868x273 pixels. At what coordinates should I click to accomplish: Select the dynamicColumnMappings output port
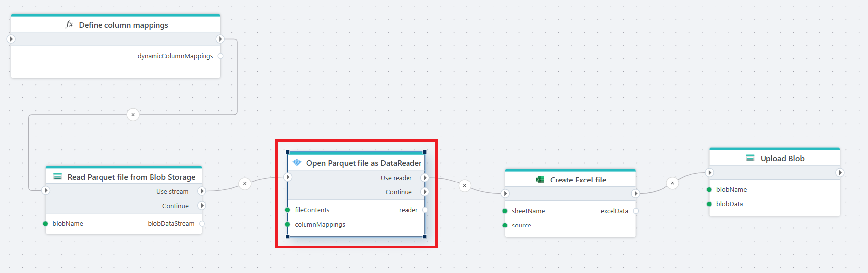tap(220, 56)
